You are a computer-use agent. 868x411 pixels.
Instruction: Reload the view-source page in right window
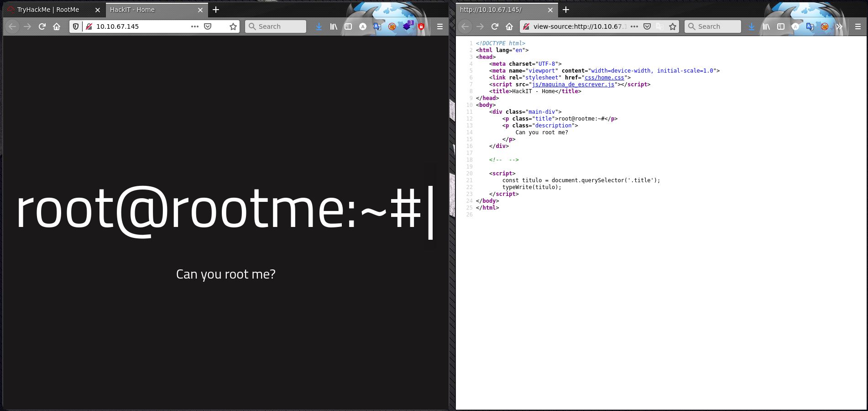(495, 26)
